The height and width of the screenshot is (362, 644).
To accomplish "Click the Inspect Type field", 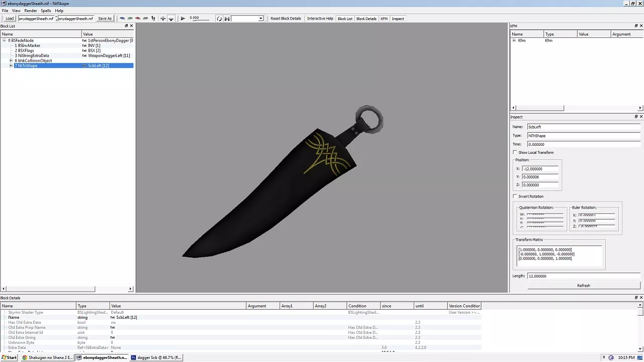I will [x=584, y=135].
